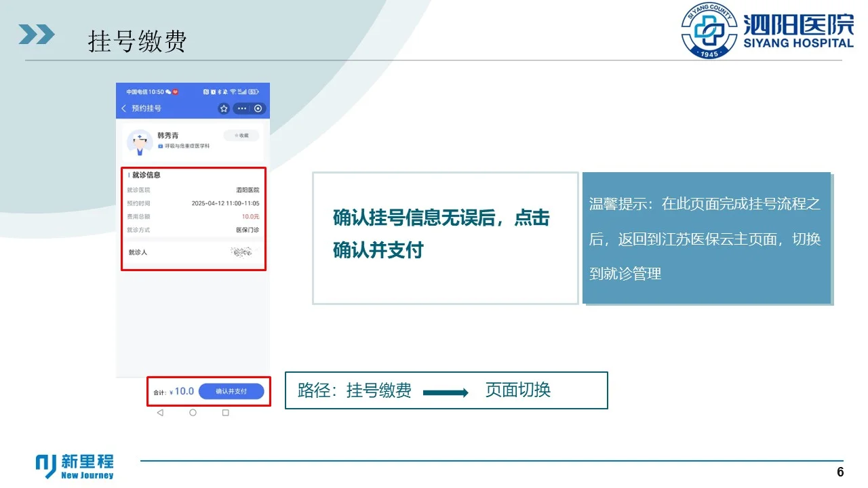This screenshot has width=868, height=488.
Task: Click the Wi-Fi icon in the status bar
Action: coord(232,91)
